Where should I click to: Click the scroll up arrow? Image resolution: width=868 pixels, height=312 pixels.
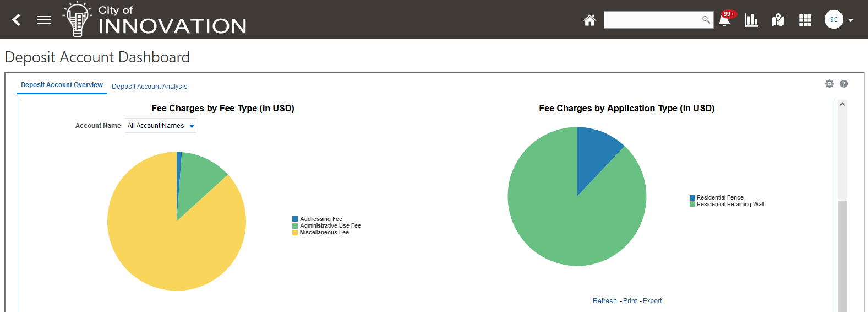842,105
